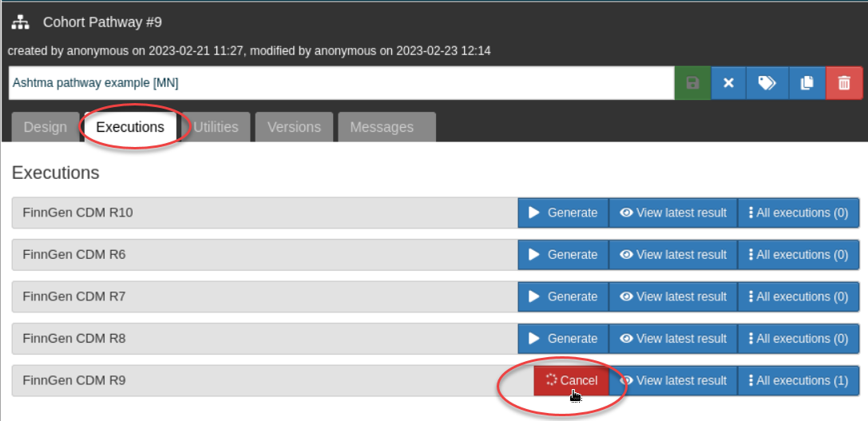Click the green save icon button

[x=692, y=83]
